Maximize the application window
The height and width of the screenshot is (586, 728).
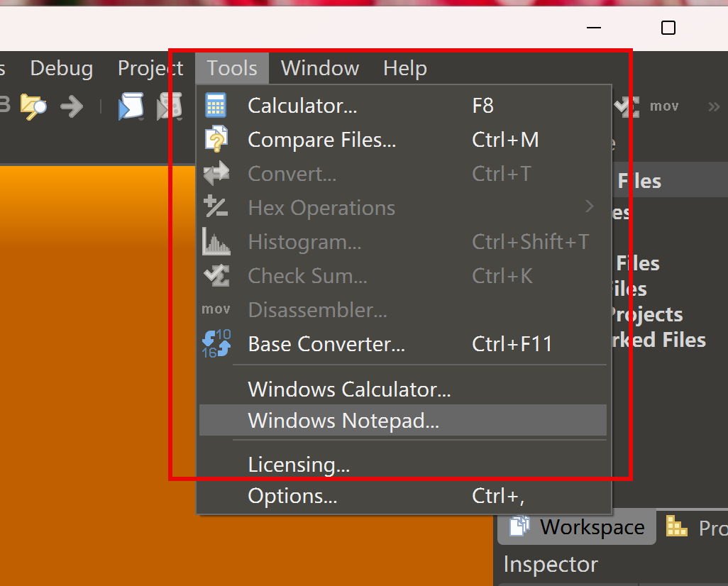[668, 28]
